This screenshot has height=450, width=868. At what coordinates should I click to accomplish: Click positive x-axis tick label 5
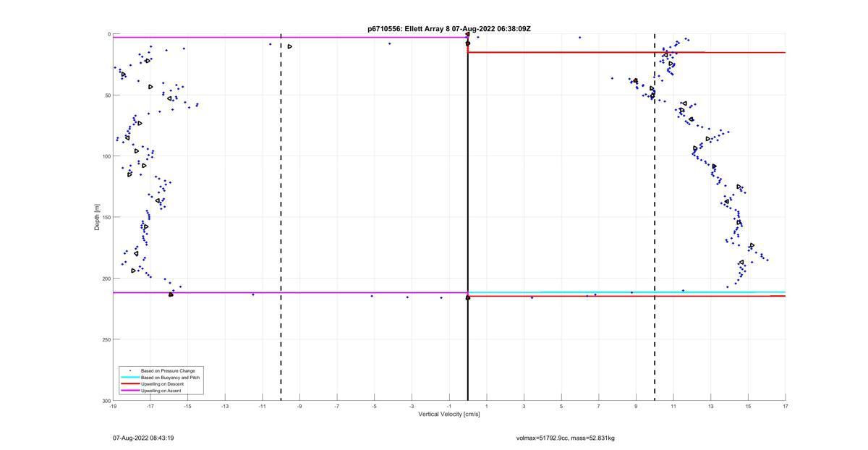click(561, 407)
